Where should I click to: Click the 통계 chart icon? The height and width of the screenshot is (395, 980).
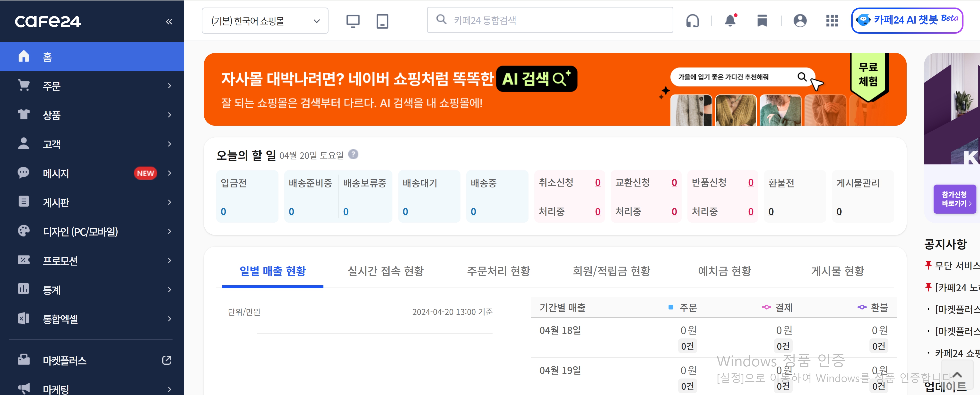[24, 289]
